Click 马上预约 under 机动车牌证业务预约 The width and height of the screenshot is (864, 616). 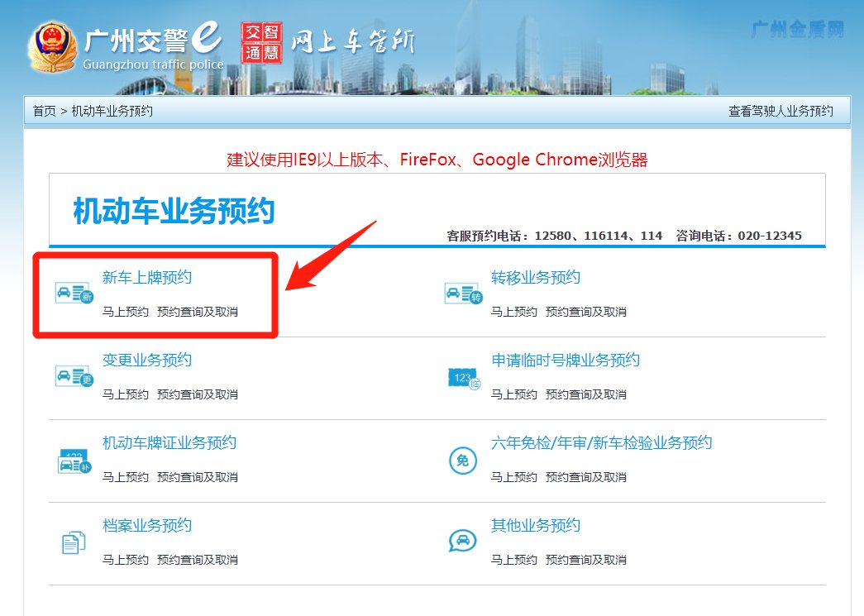(x=125, y=477)
